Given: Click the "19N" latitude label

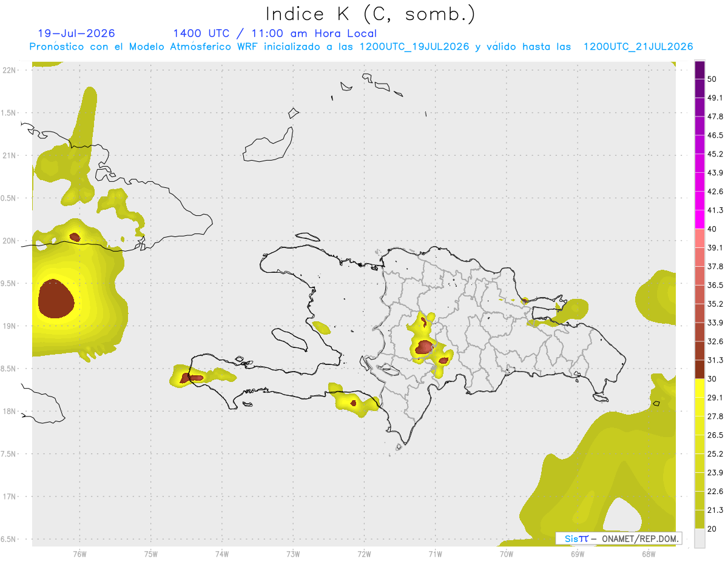Looking at the screenshot, I should pyautogui.click(x=9, y=326).
